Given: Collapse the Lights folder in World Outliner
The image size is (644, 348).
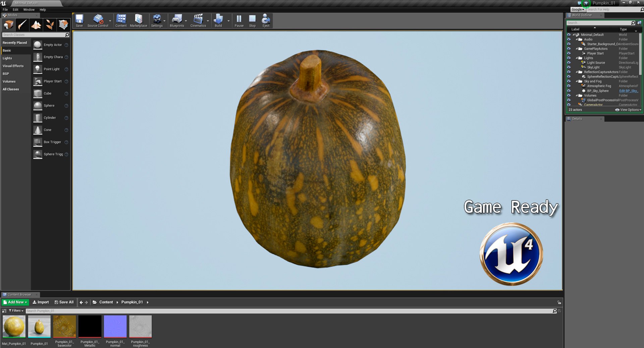Looking at the screenshot, I should [577, 58].
